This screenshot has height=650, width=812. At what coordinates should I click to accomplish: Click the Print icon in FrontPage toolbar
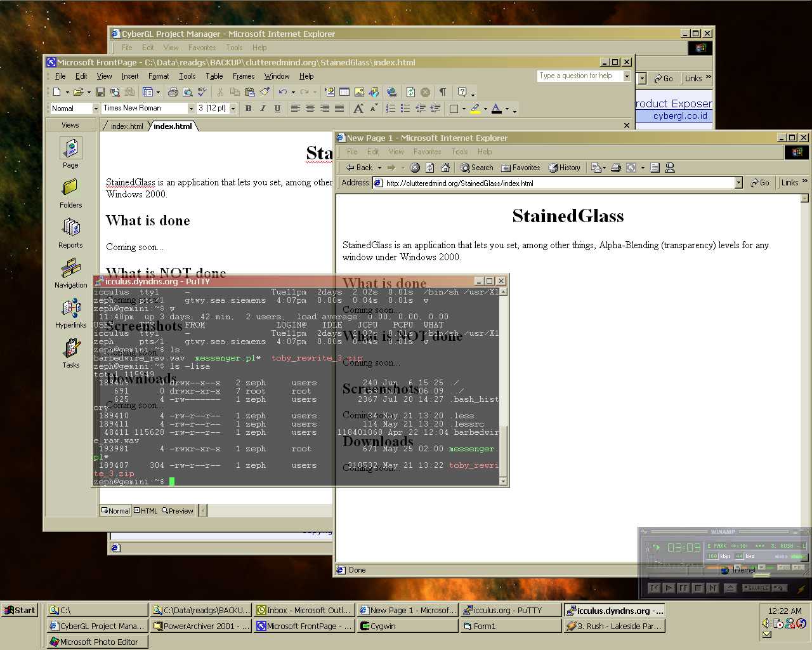point(173,92)
